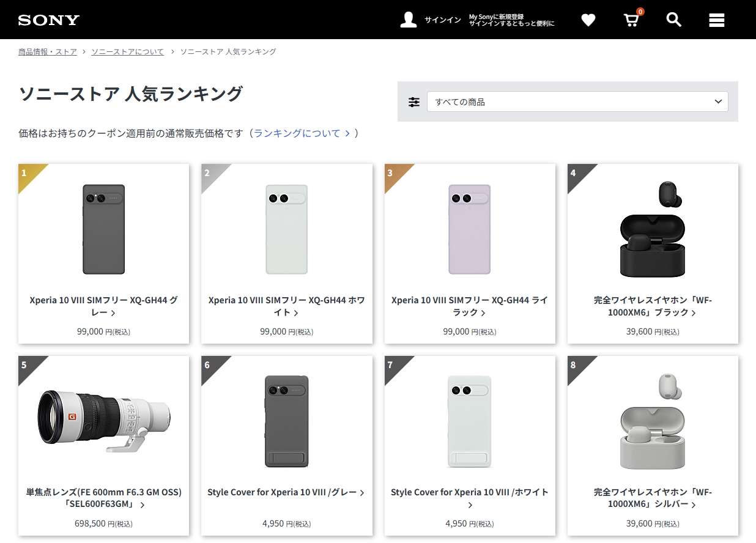Click rank 5 badge on lens card
Screen dimensions: 756x543
pyautogui.click(x=27, y=364)
